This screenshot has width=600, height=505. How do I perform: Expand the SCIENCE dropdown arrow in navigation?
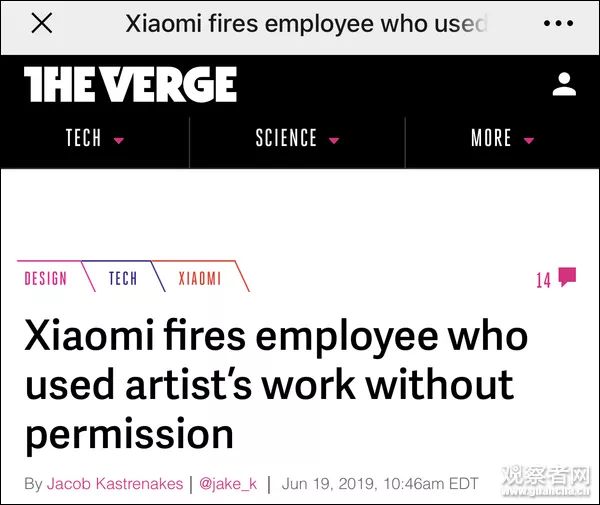click(334, 140)
